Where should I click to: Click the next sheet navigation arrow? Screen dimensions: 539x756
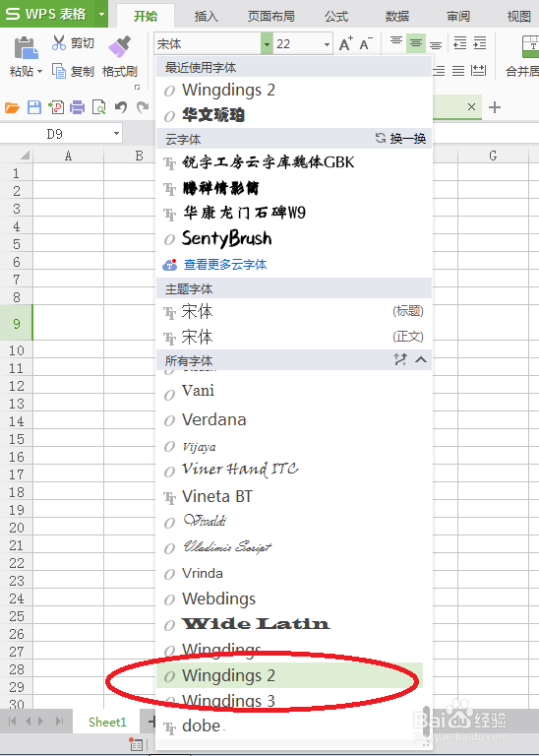42,721
